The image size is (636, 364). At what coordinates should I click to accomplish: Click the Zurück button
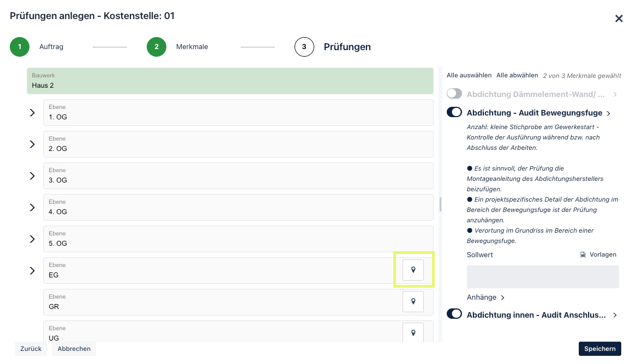(31, 349)
